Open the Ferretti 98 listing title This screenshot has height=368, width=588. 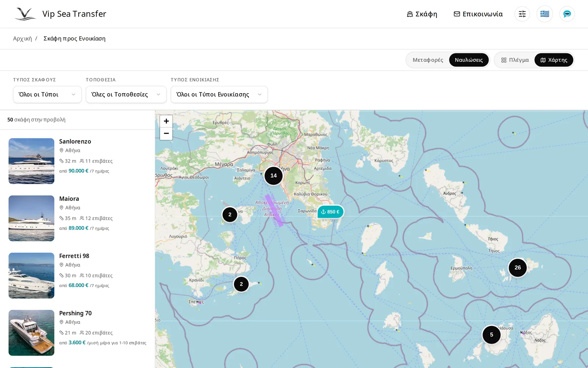click(x=74, y=256)
